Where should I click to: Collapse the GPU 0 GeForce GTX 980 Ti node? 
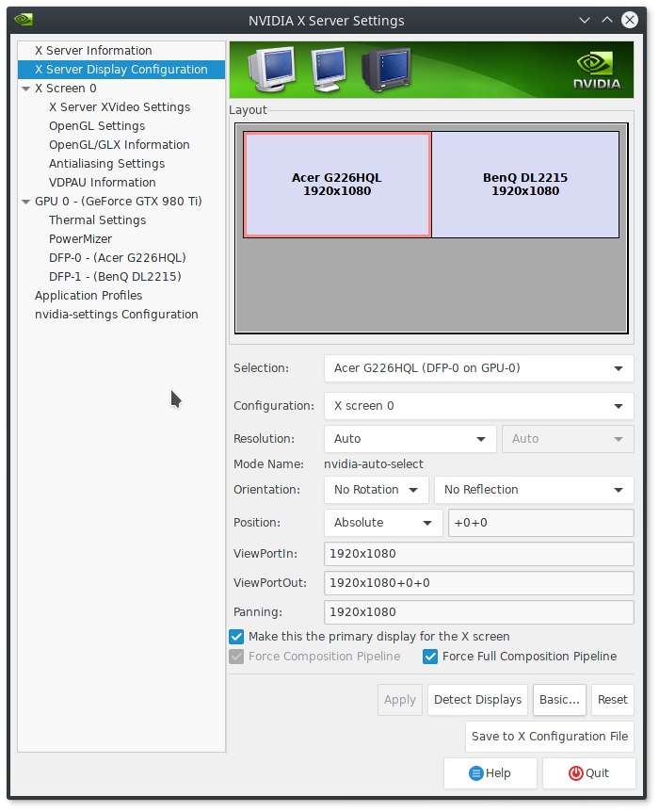[x=25, y=202]
